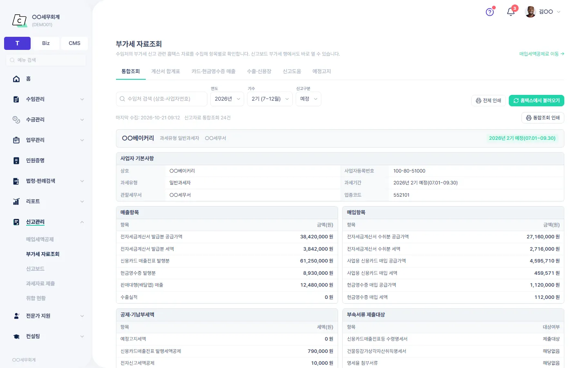Open the 기수 2기 (7~12월) dropdown
Viewport: 588px width, 368px height.
pyautogui.click(x=270, y=99)
